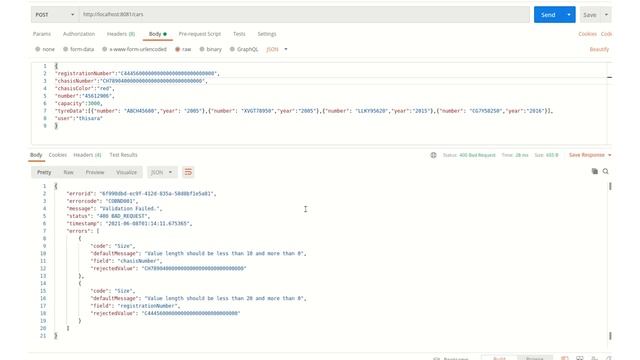Open the Test Results tab
The height and width of the screenshot is (360, 640).
coord(123,155)
